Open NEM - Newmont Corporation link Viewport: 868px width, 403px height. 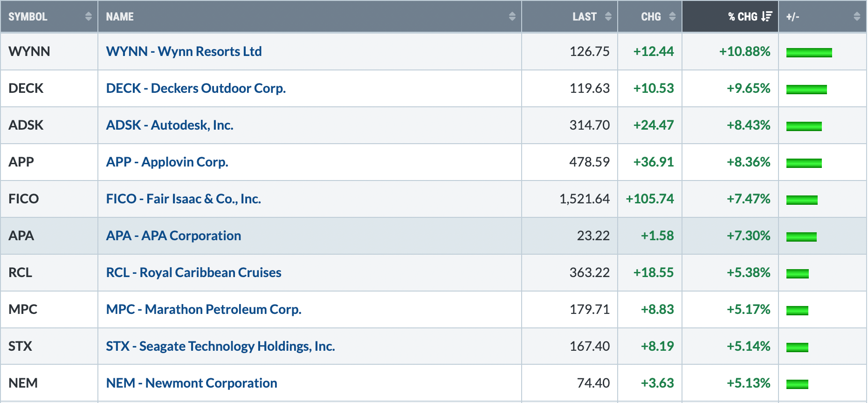click(x=192, y=383)
